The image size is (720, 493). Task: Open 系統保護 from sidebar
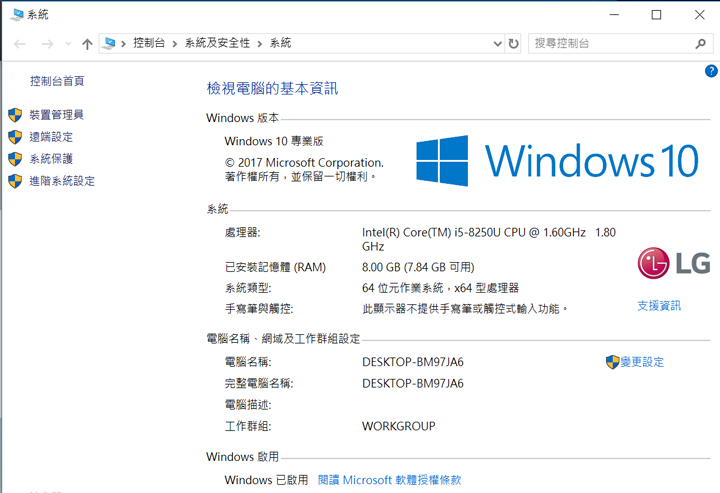[x=51, y=159]
